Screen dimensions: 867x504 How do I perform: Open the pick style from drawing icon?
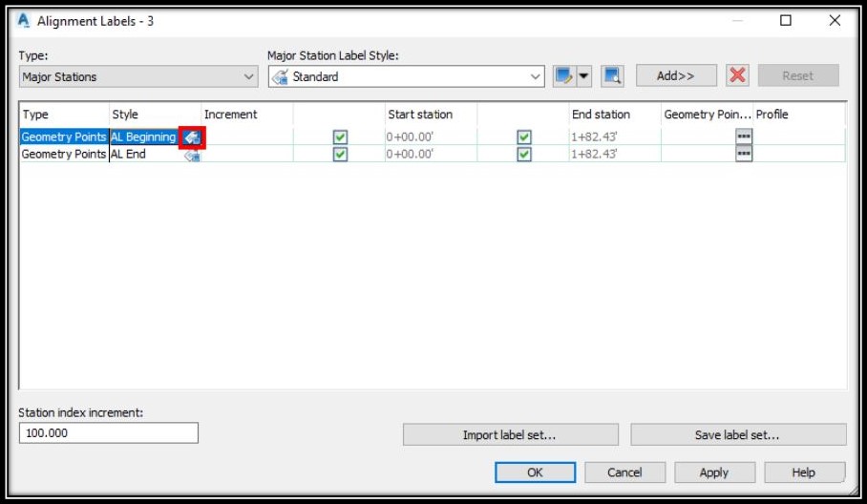pos(612,75)
